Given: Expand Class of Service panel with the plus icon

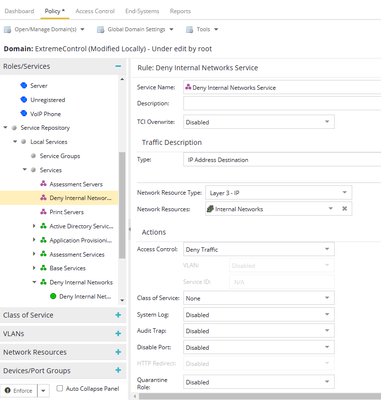Looking at the screenshot, I should click(x=118, y=315).
